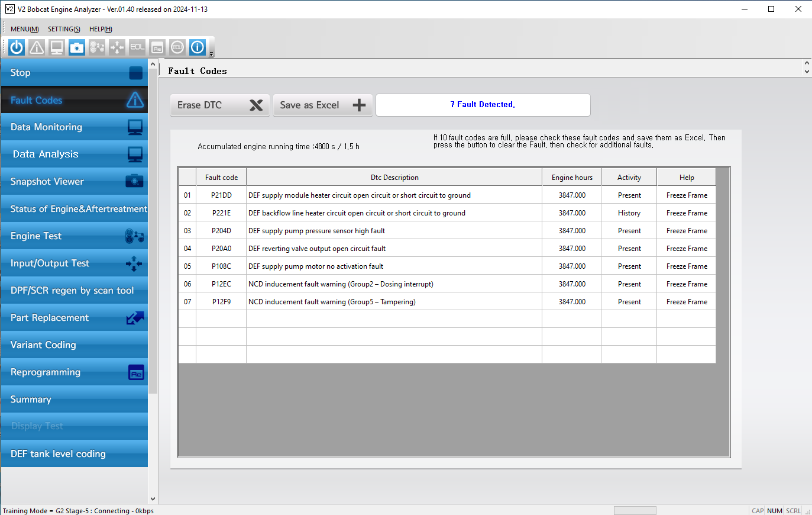Screen dimensions: 812x515
Task: Open Freeze Frame for P21DD
Action: coord(687,195)
